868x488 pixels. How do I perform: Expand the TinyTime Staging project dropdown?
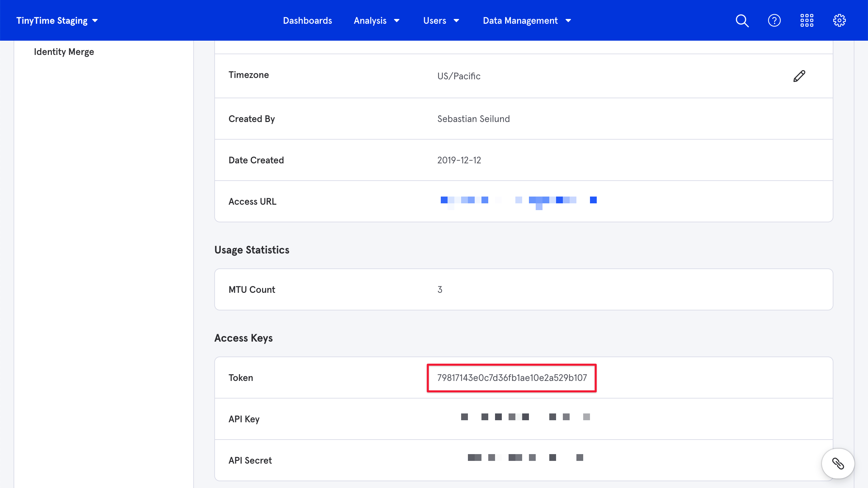(57, 21)
